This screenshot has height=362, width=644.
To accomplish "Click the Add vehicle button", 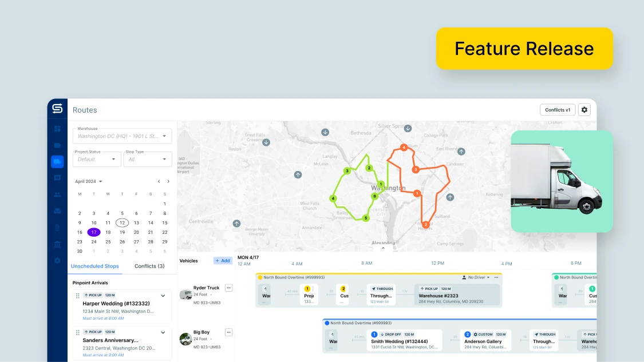I will click(223, 261).
